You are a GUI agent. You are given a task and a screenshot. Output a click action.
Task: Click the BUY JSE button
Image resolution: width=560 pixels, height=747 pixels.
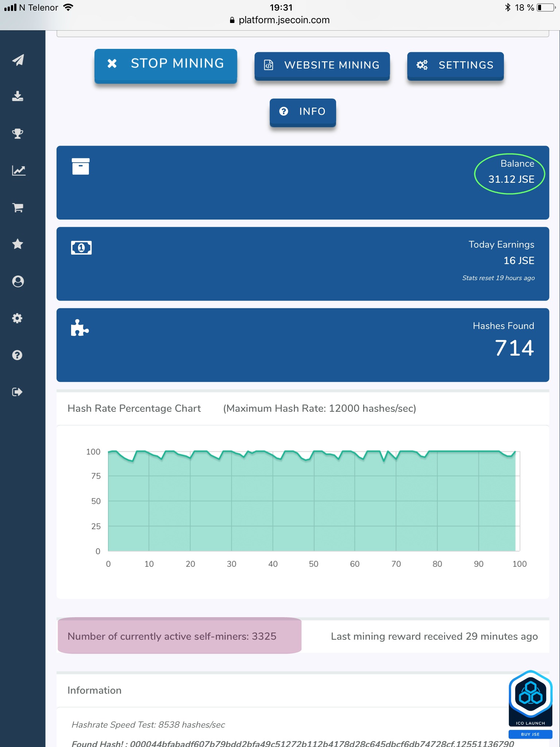click(x=530, y=734)
